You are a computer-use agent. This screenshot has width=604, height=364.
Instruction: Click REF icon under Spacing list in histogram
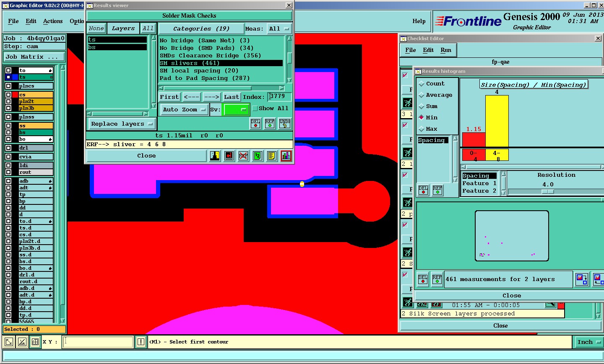click(x=437, y=190)
